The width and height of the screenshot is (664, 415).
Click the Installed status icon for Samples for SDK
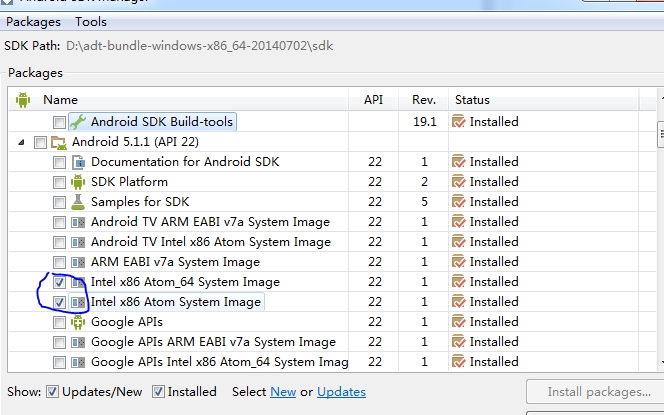click(459, 202)
